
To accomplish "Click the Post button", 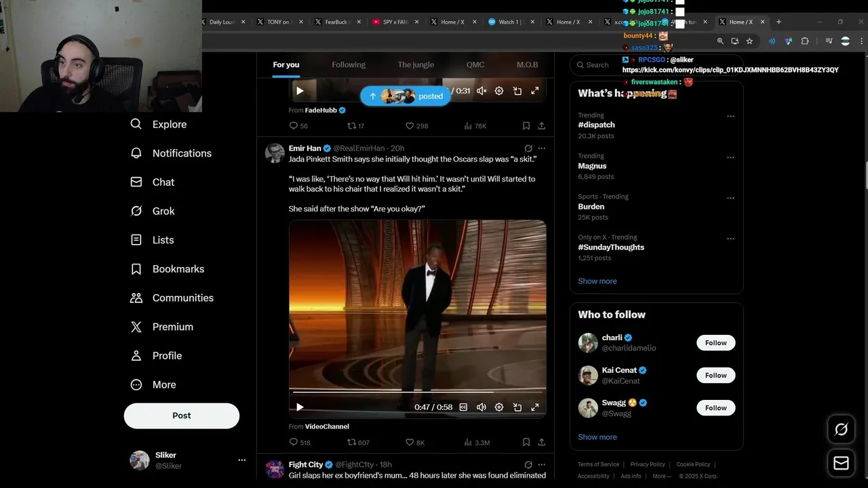I will [182, 415].
